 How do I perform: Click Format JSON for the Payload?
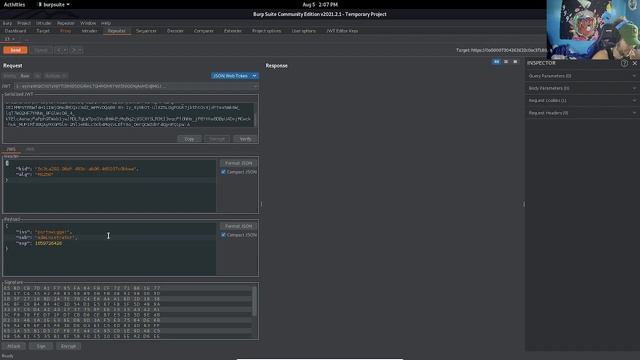click(238, 226)
